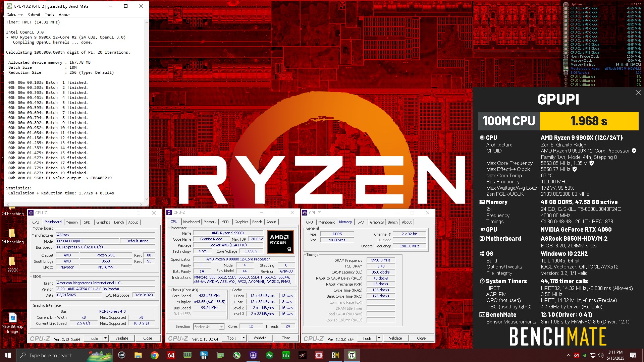
Task: Show hidden system tray icons chevron
Action: [x=569, y=355]
